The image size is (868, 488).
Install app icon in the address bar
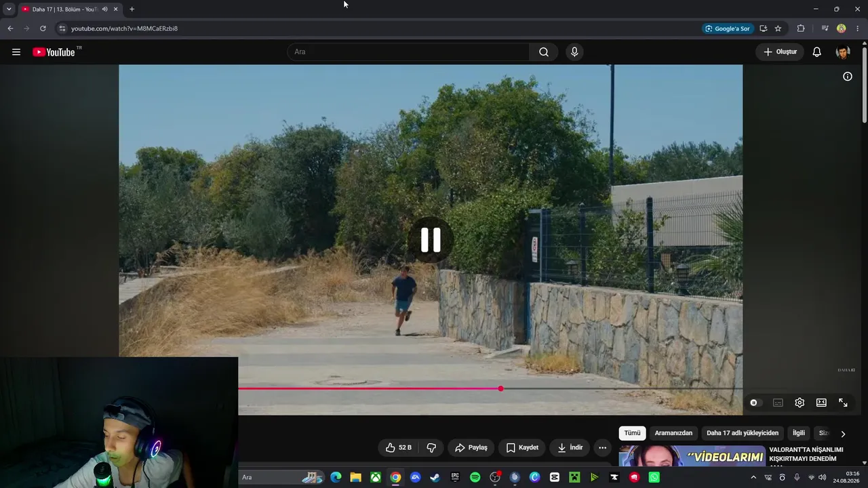[x=763, y=28]
